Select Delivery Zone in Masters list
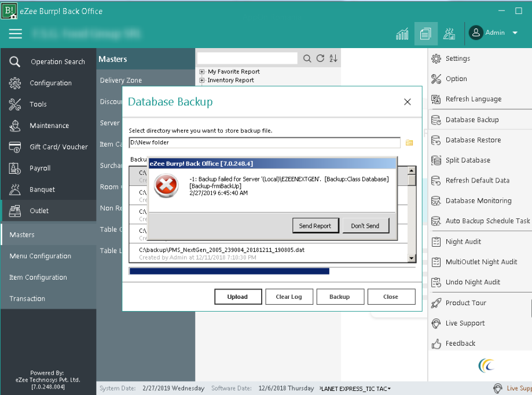The height and width of the screenshot is (395, 532). pyautogui.click(x=121, y=81)
